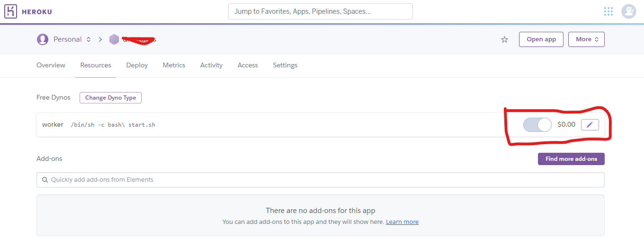Open the apps grid launcher icon
644x241 pixels.
pos(608,11)
